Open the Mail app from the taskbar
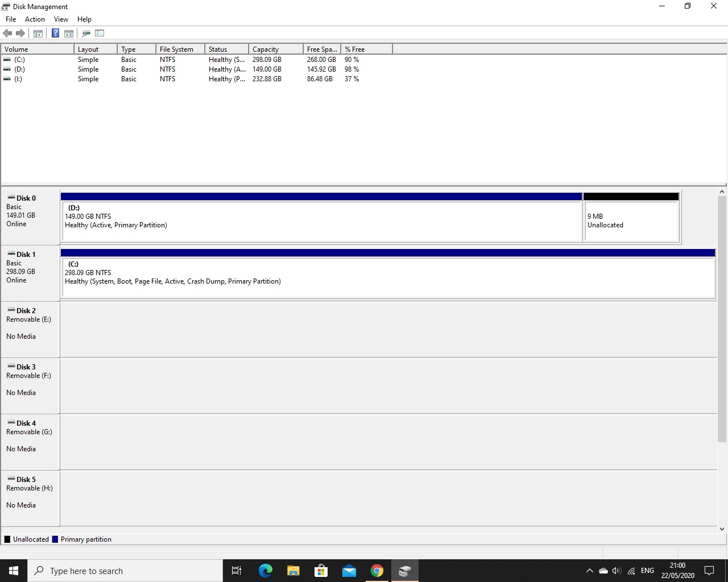The width and height of the screenshot is (728, 582). pyautogui.click(x=349, y=571)
